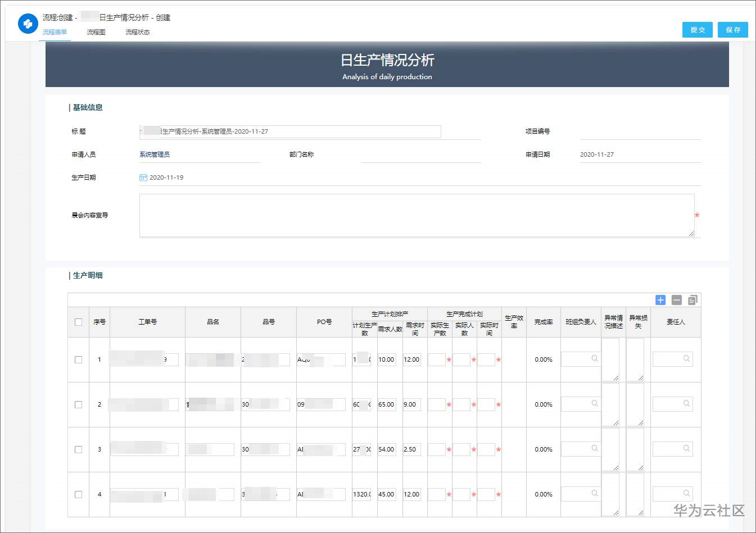Open calendar icon for 生产日期
This screenshot has height=533, width=756.
pyautogui.click(x=143, y=177)
